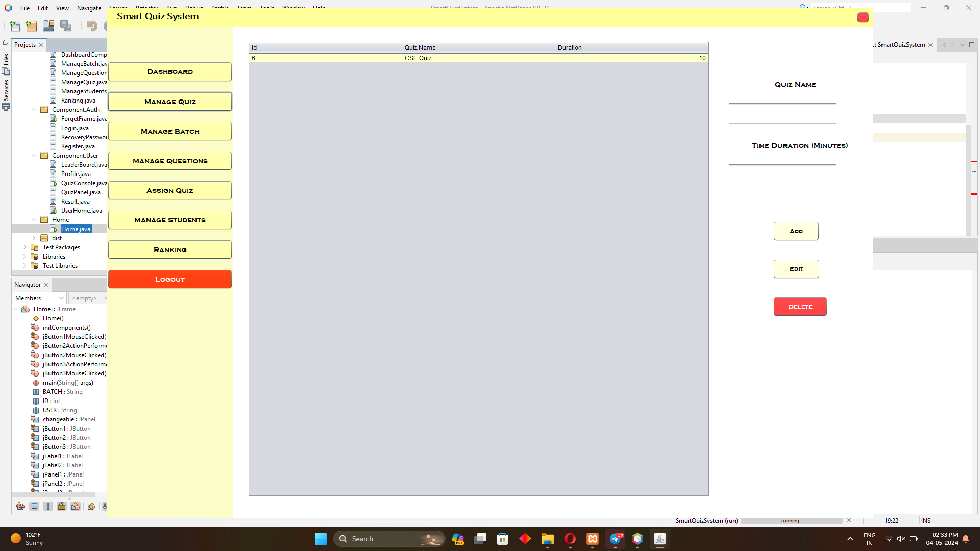Screen dimensions: 980x551
Task: Click the New Project toolbar icon
Action: point(32,26)
